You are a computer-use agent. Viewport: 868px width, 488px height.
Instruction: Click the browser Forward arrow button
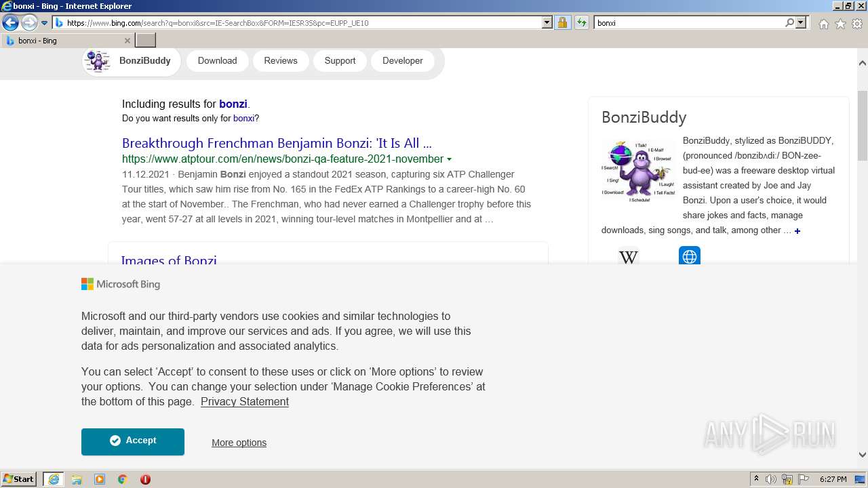coord(29,23)
